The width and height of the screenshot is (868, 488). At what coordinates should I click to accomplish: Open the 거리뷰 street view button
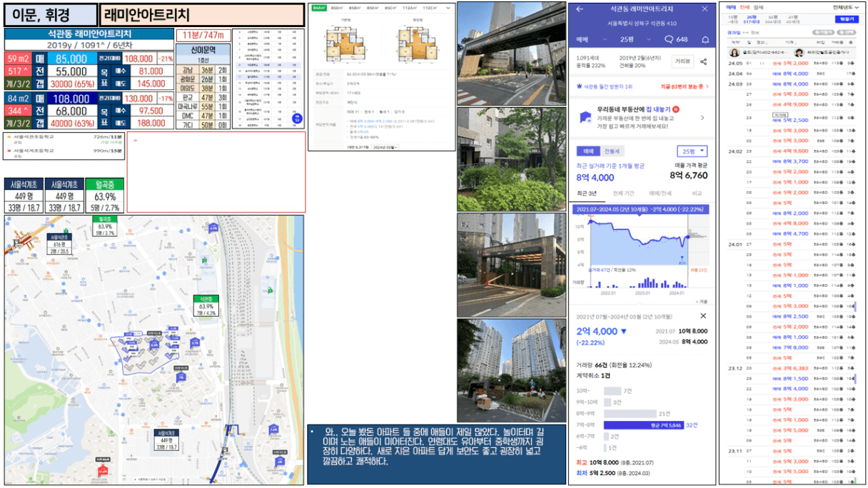pos(682,62)
